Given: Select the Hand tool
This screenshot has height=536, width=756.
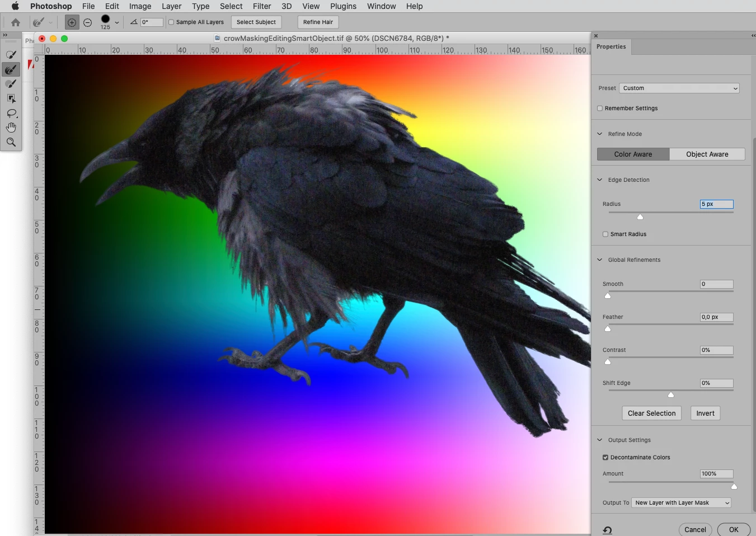Looking at the screenshot, I should (x=11, y=128).
